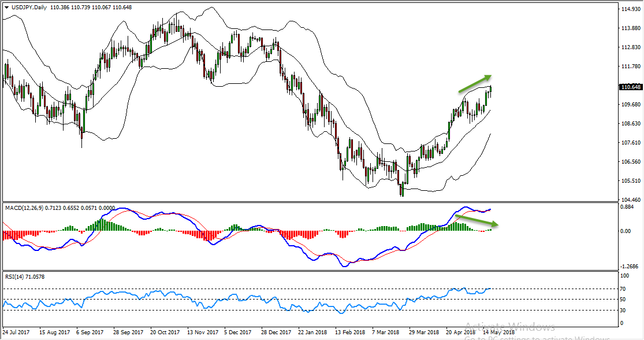This screenshot has width=644, height=340.
Task: Click the 15 Aug 2017 date label
Action: [55, 332]
